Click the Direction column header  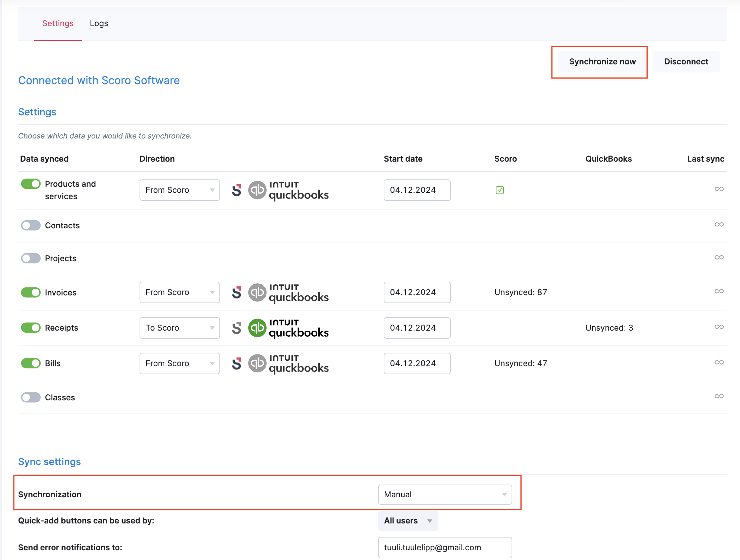coord(157,159)
